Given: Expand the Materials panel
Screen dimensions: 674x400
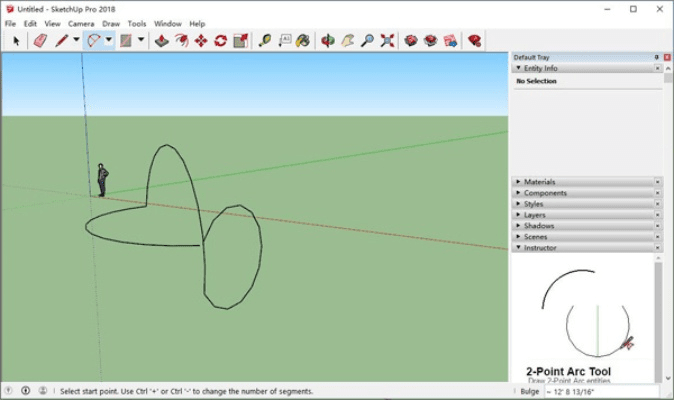Looking at the screenshot, I should click(x=518, y=182).
